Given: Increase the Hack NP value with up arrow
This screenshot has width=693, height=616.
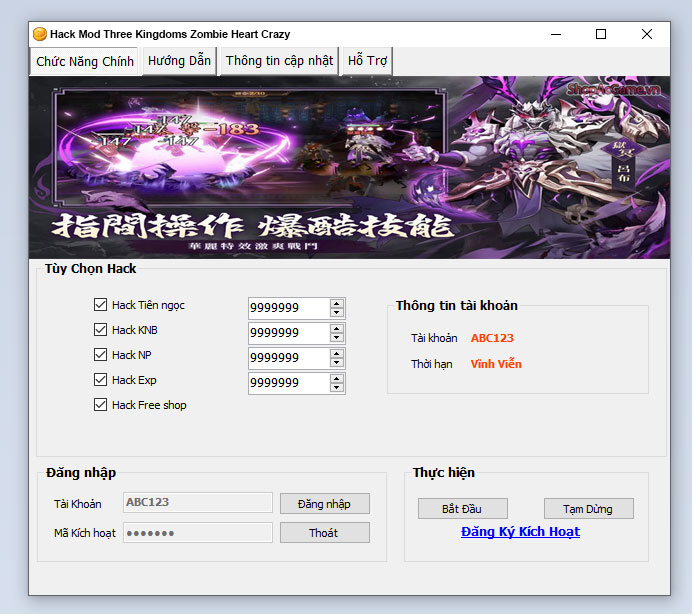Looking at the screenshot, I should tap(337, 354).
